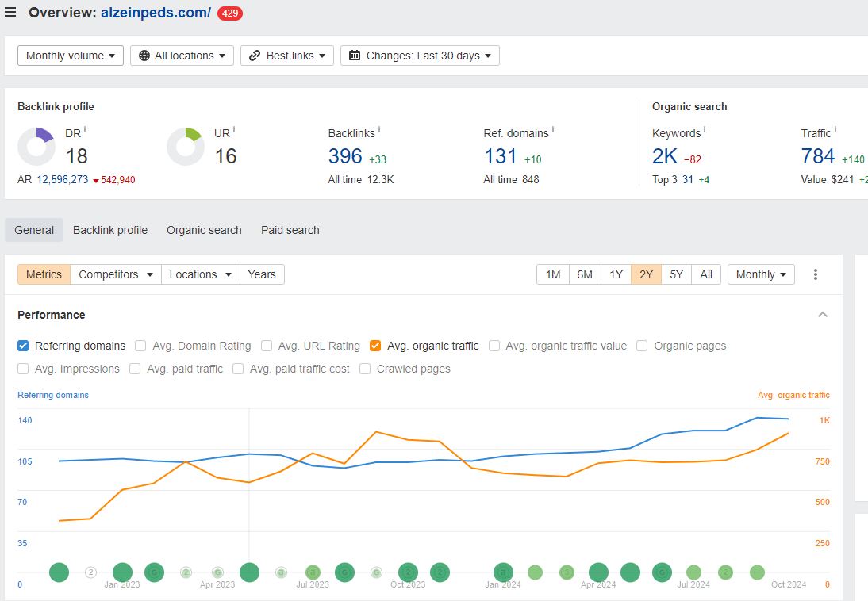868x601 pixels.
Task: Open the three-dot chart options menu
Action: (x=815, y=274)
